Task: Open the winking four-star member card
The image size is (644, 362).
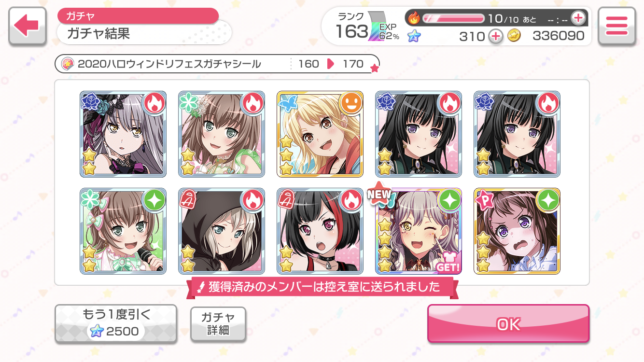Action: click(x=419, y=231)
